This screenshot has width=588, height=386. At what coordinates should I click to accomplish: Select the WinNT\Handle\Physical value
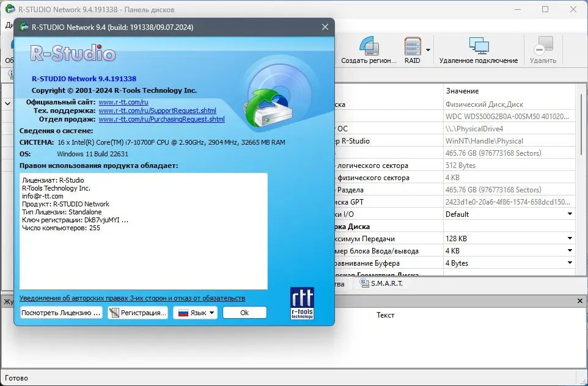point(509,141)
